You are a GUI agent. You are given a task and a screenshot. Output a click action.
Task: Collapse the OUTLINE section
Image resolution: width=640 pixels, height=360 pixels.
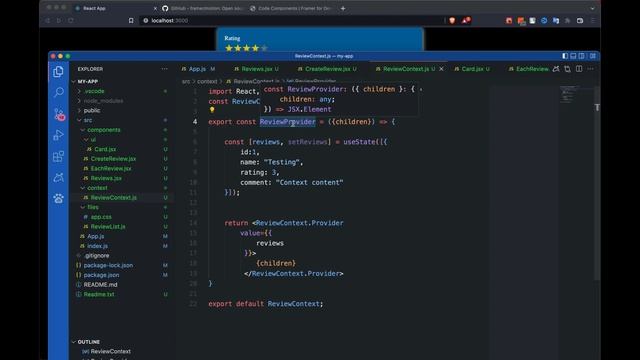click(x=89, y=342)
